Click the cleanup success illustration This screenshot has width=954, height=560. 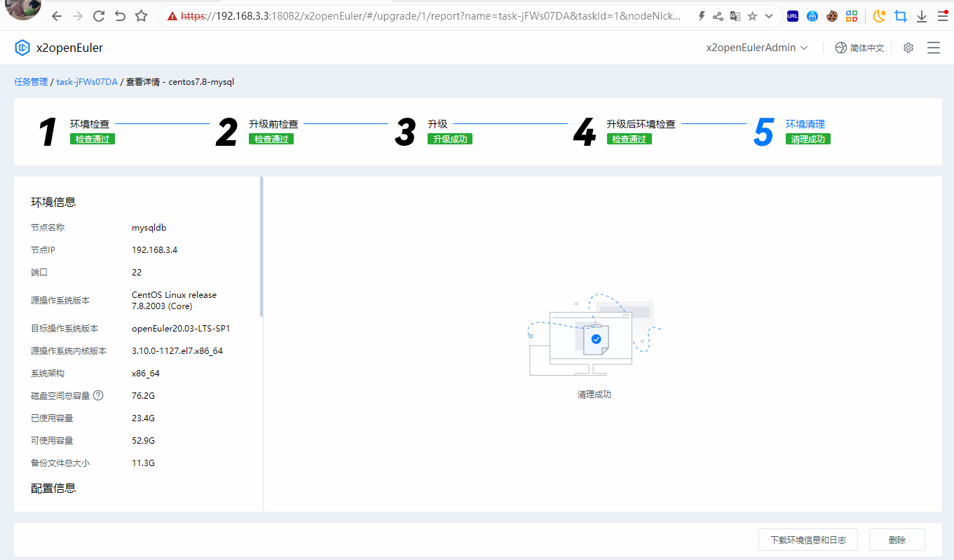point(594,335)
